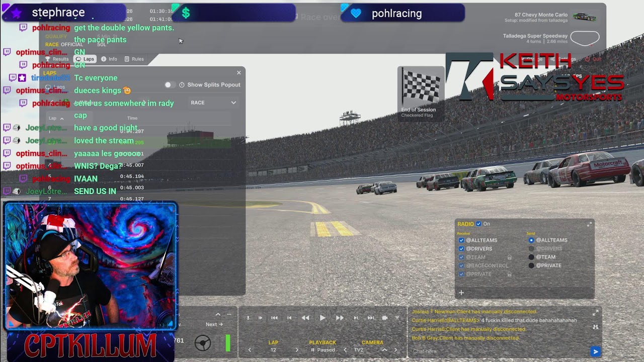Switch to the Laps tab
Viewport: 644px width, 362px height.
coord(85,59)
